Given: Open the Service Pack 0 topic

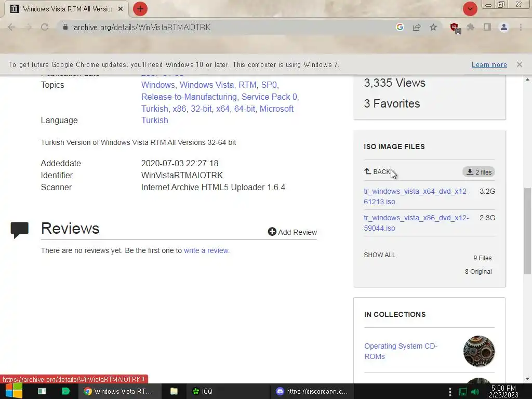Looking at the screenshot, I should (x=269, y=97).
